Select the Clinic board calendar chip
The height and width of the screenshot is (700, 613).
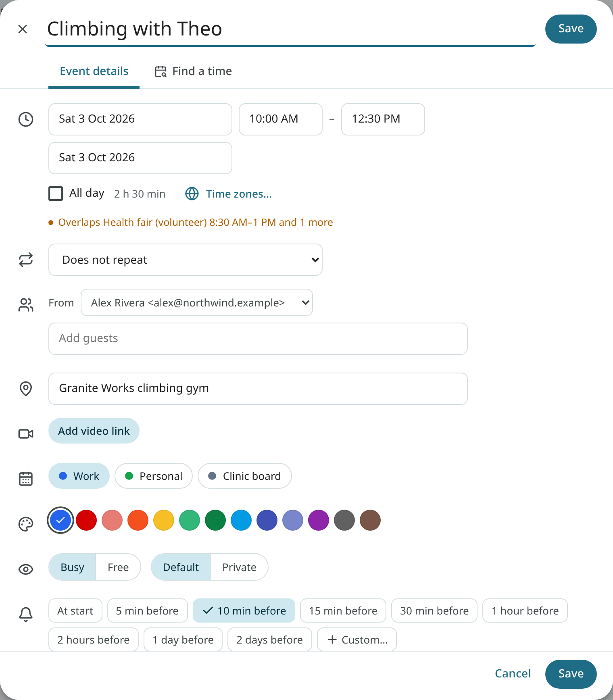[x=245, y=476]
